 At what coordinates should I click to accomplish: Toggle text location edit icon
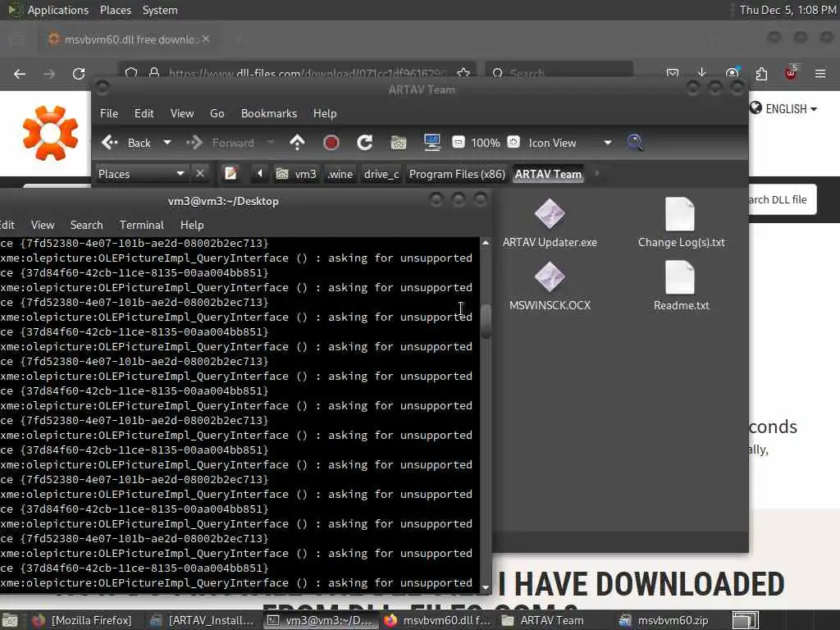tap(231, 174)
